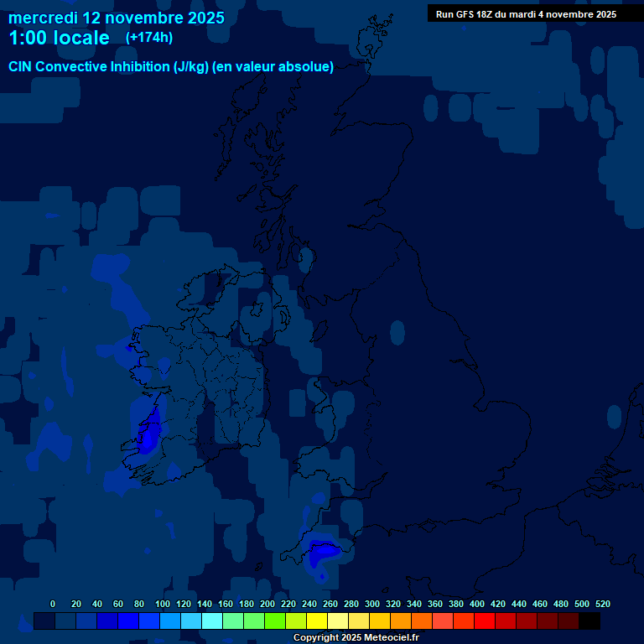
Task: Click the bright blue CIN patch over Cornwall
Action: coord(323,550)
